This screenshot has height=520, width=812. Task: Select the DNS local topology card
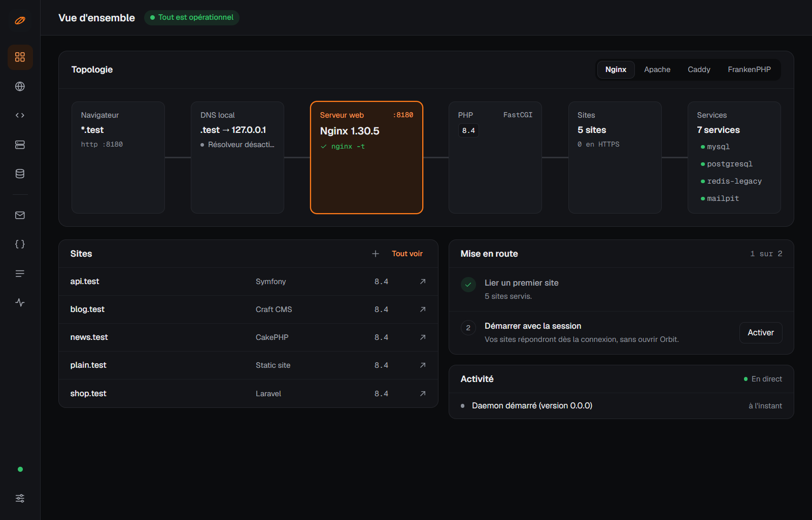[238, 157]
